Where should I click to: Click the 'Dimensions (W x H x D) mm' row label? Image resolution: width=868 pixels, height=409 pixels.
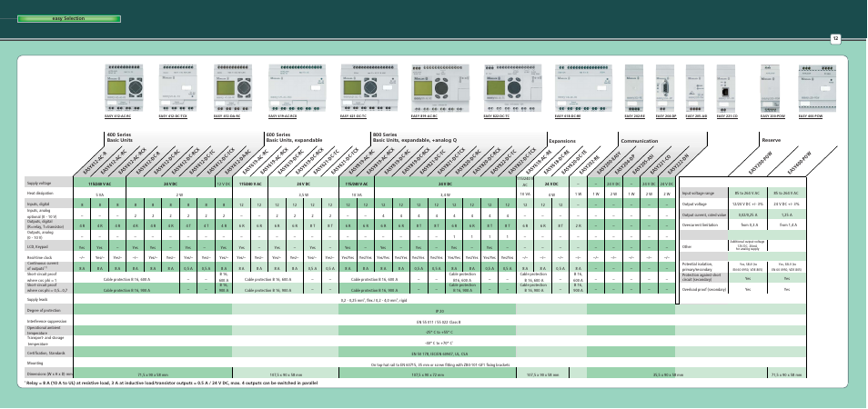tap(50, 374)
